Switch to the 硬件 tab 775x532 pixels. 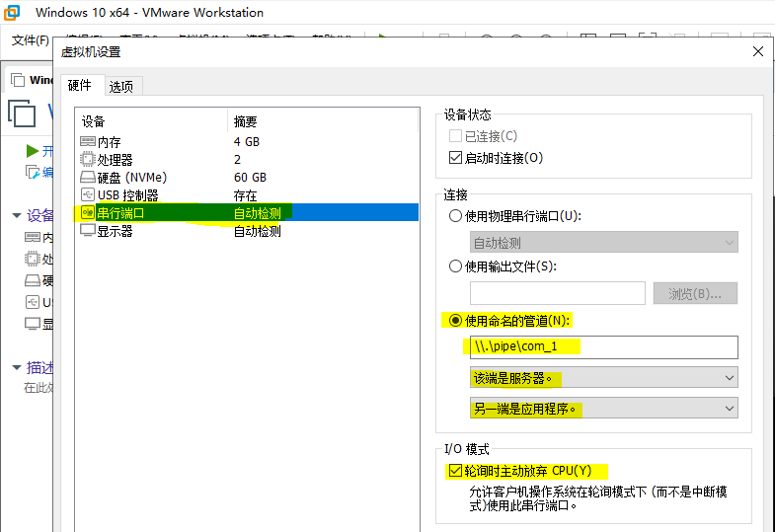point(82,85)
